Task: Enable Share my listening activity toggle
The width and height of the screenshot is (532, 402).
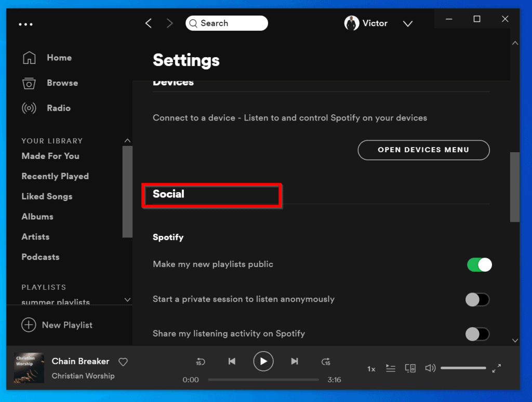Action: (x=477, y=334)
